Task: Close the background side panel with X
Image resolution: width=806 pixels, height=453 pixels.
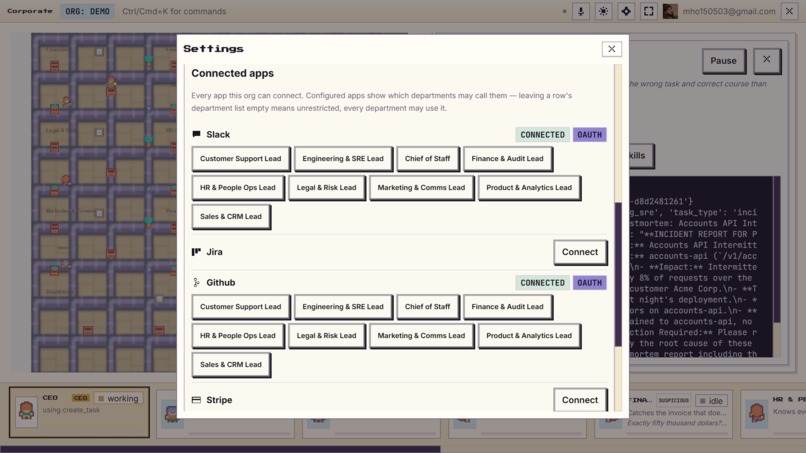Action: (766, 60)
